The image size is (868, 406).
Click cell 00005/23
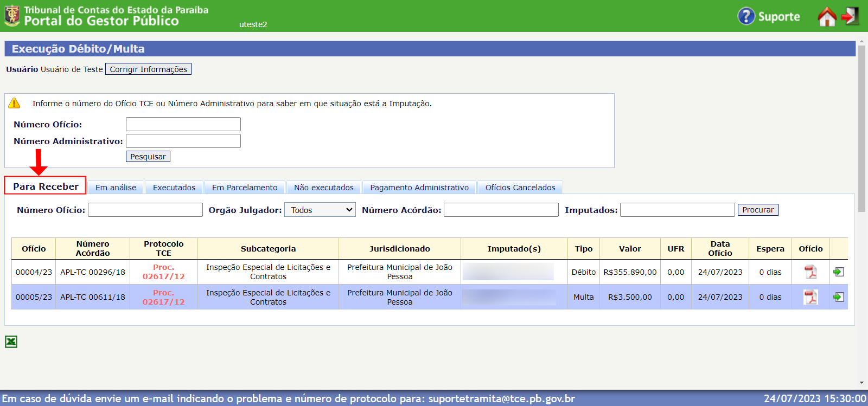[34, 297]
